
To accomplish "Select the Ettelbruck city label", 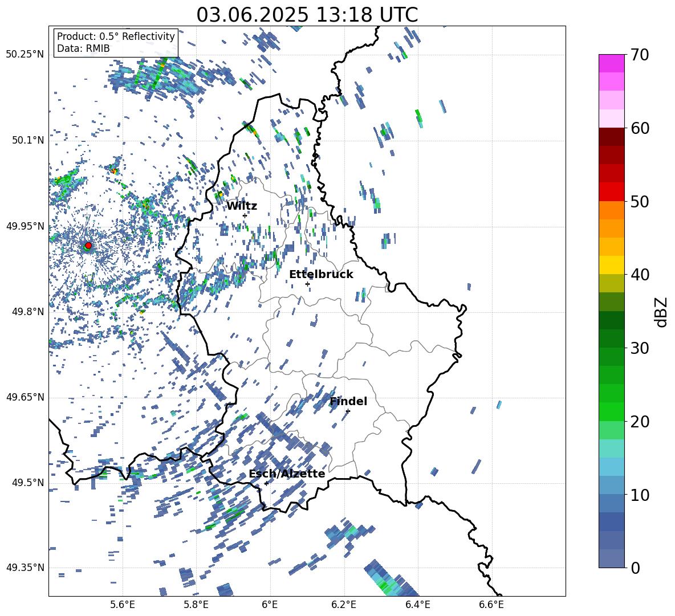I will (321, 275).
